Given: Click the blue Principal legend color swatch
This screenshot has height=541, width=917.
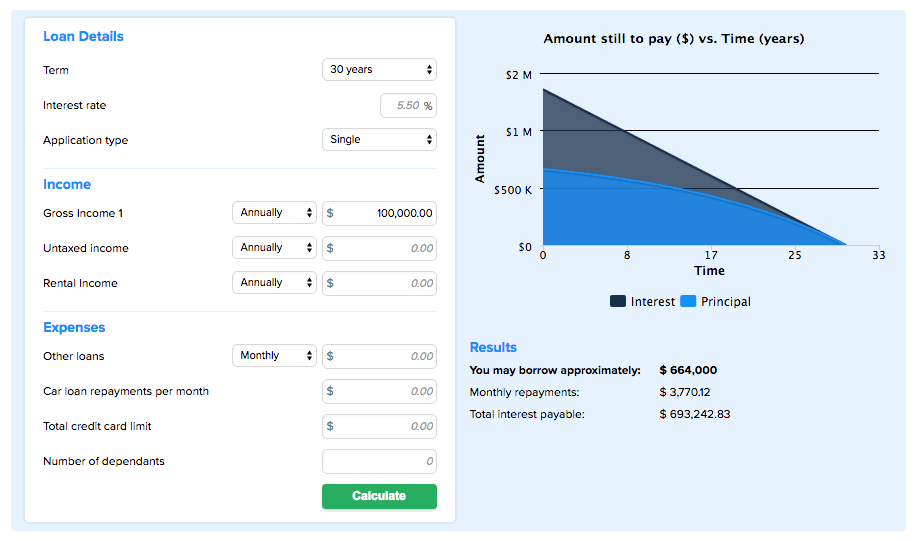Looking at the screenshot, I should pyautogui.click(x=688, y=302).
